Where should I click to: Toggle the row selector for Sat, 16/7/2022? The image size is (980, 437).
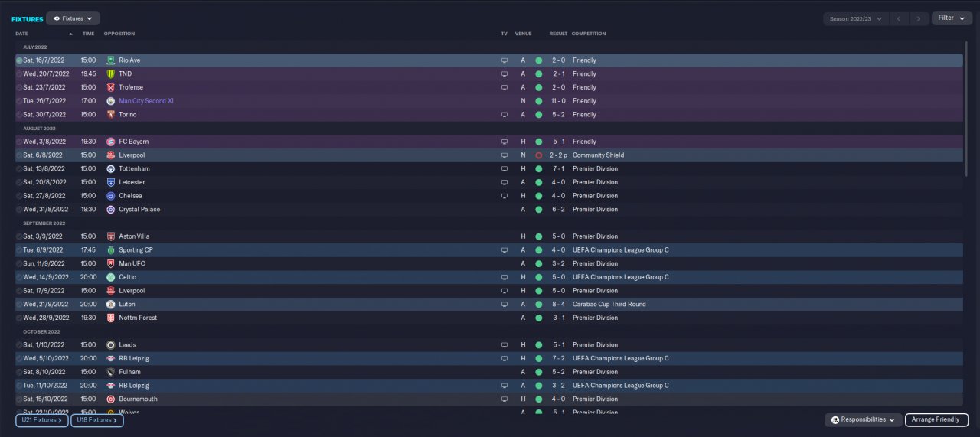[19, 60]
